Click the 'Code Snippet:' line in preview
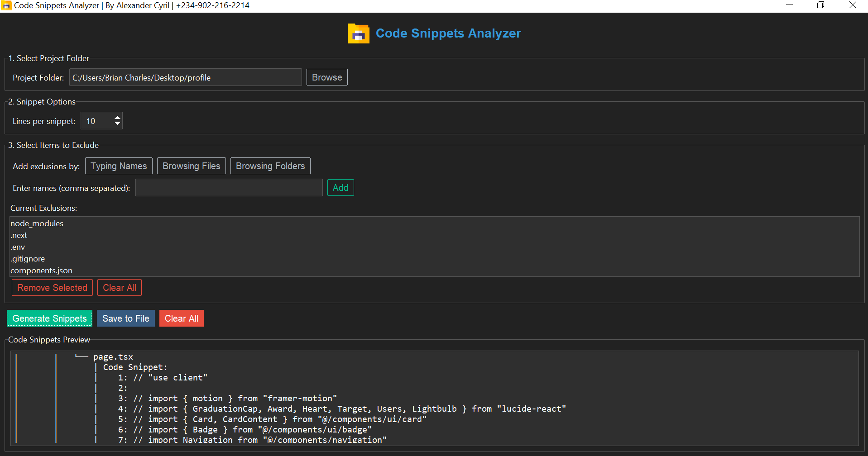The width and height of the screenshot is (868, 456). [x=135, y=367]
